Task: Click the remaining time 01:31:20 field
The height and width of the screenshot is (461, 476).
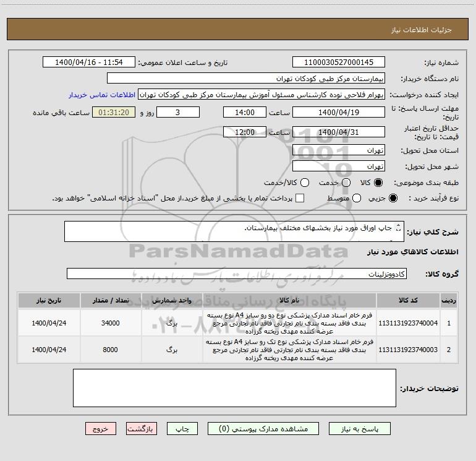Action: (114, 112)
